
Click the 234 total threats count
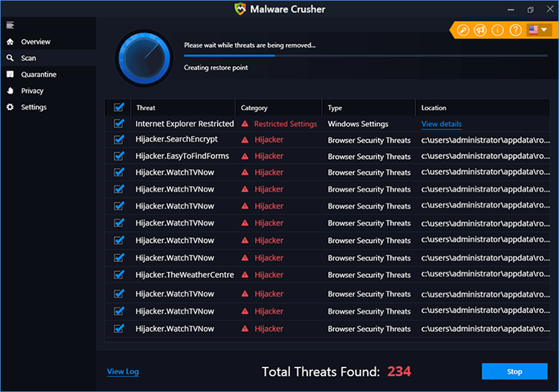399,371
